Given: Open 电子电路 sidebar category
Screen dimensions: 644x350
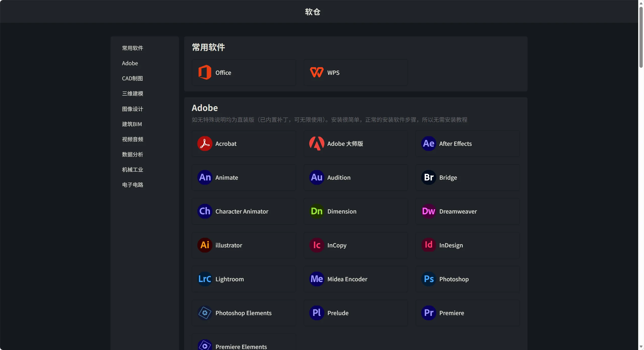Looking at the screenshot, I should (x=132, y=185).
